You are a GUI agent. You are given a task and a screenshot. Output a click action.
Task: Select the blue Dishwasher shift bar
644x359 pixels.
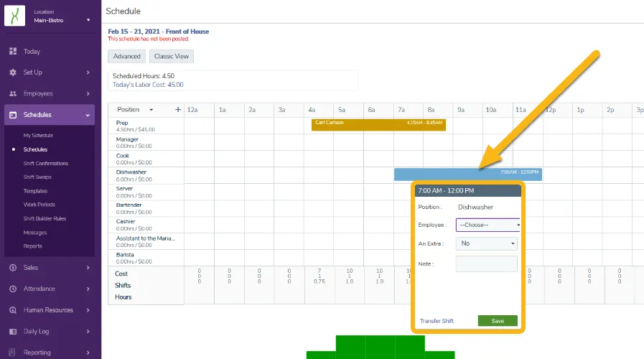coord(468,174)
